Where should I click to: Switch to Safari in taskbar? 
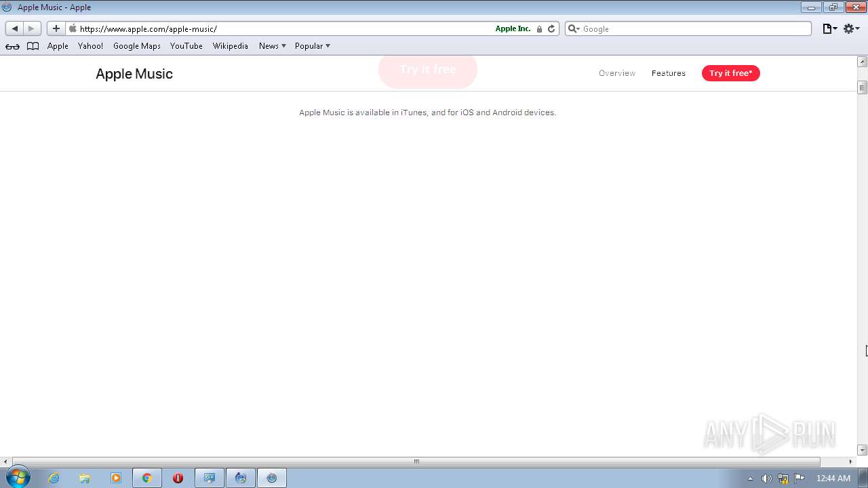(272, 478)
